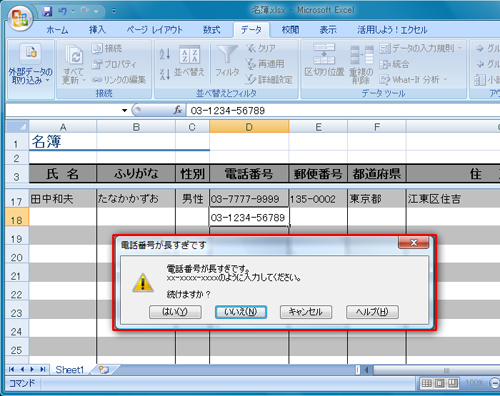Click 再適用 to reapply the filter
This screenshot has height=396, width=500.
(265, 64)
